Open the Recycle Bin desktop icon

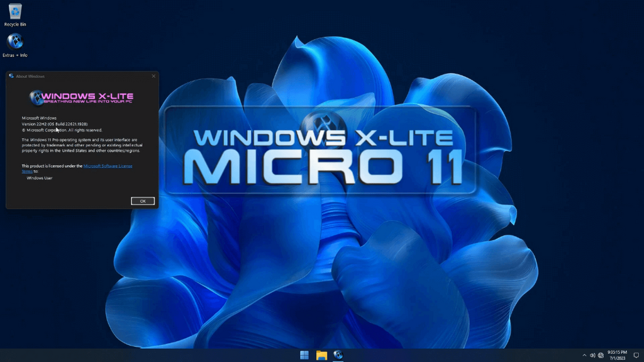coord(15,15)
